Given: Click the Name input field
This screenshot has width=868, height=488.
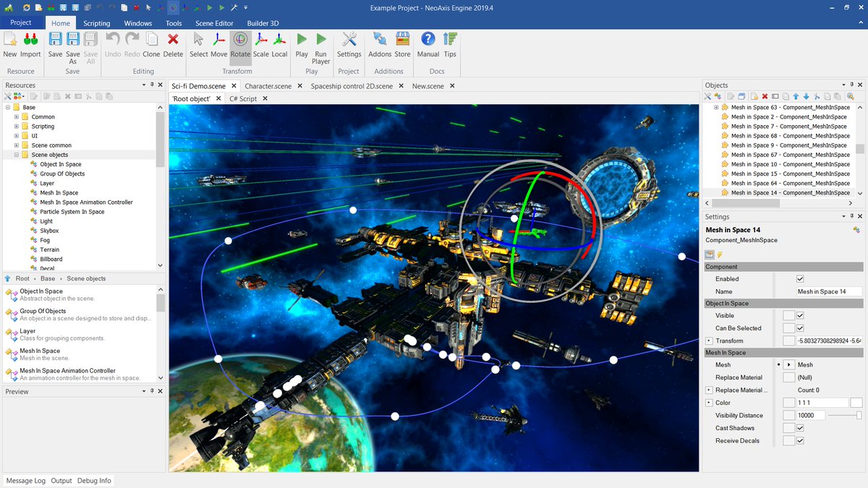Looking at the screenshot, I should tap(829, 291).
